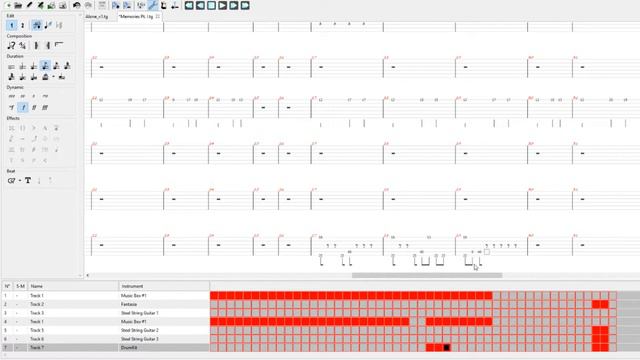The image size is (640, 360).
Task: Click the Steel String Guitar 1 cell
Action: (x=164, y=313)
